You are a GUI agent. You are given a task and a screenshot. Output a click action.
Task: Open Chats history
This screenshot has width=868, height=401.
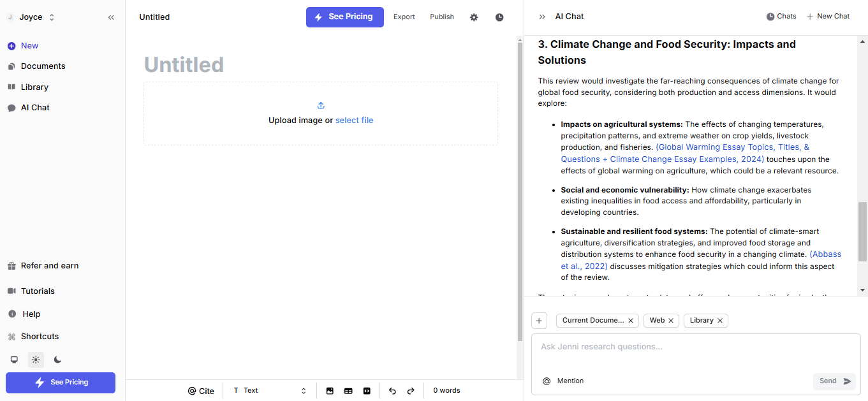click(x=781, y=17)
